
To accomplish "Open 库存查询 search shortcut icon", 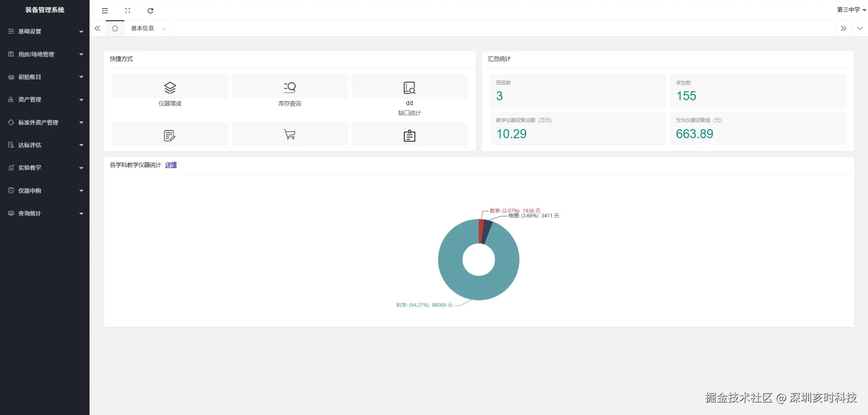I will [290, 87].
